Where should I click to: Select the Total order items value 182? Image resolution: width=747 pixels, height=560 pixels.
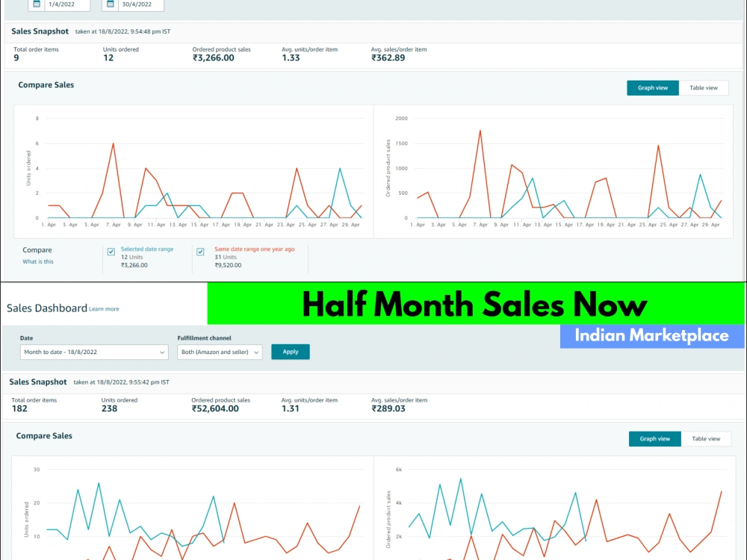19,408
